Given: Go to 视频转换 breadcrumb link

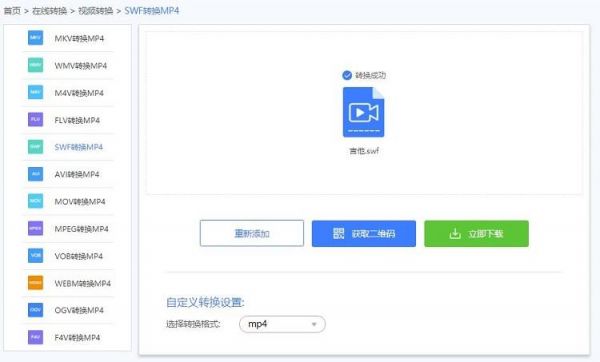Looking at the screenshot, I should pos(96,11).
